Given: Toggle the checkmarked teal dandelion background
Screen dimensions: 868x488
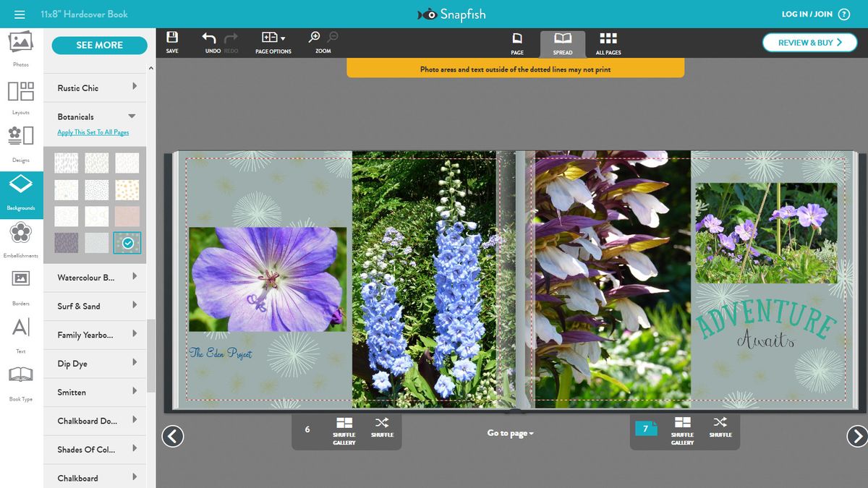Looking at the screenshot, I should click(x=127, y=243).
